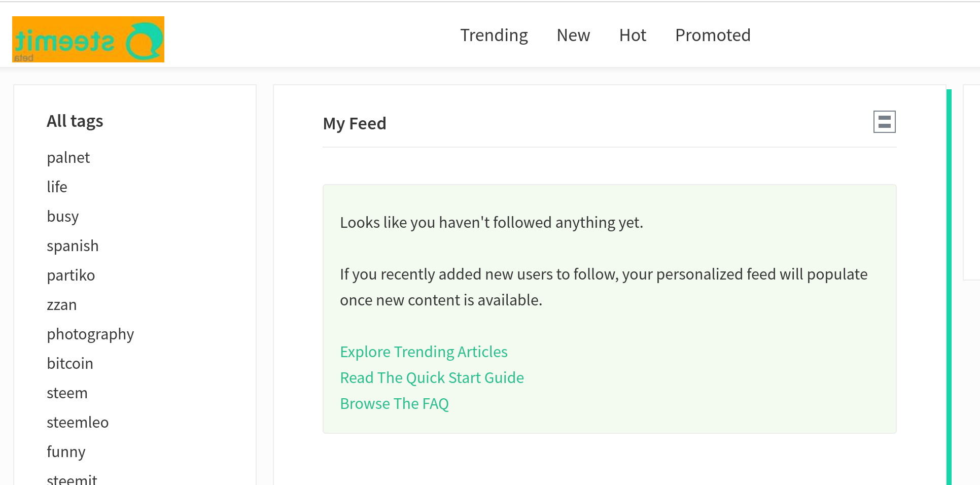Select the partiko tag
This screenshot has height=485, width=980.
tap(71, 275)
